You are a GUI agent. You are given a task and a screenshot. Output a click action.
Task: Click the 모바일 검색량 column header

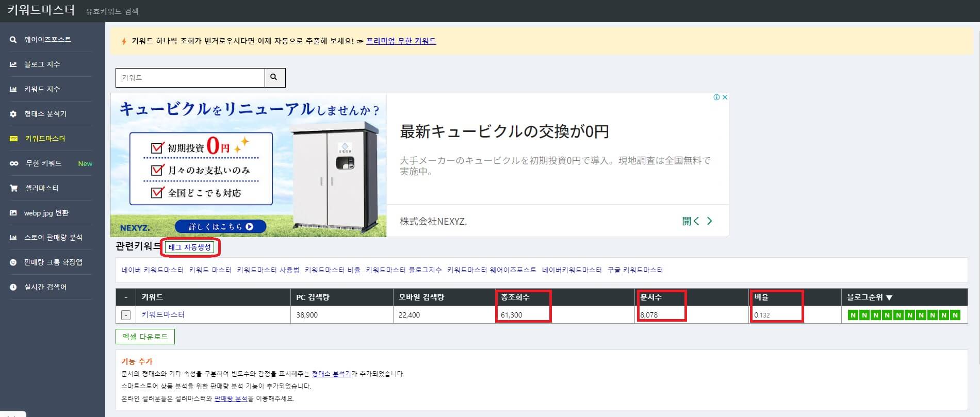coord(421,297)
